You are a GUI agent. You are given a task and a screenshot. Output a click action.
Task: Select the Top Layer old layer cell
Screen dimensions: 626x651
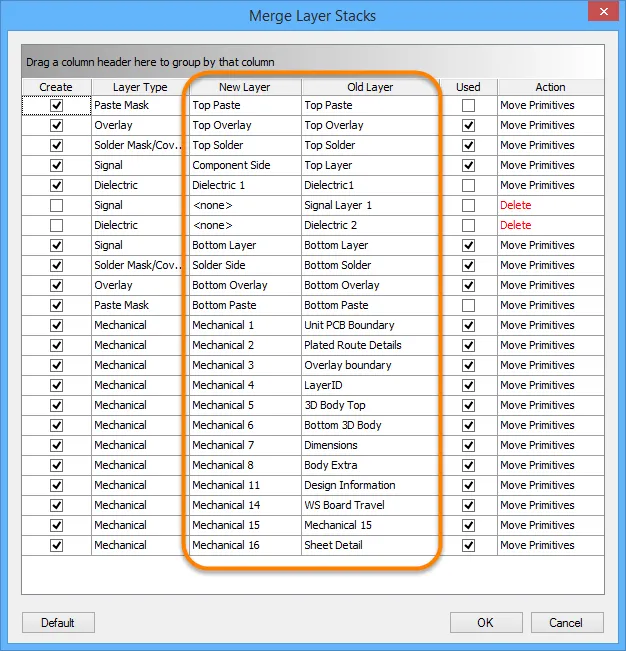pos(370,165)
